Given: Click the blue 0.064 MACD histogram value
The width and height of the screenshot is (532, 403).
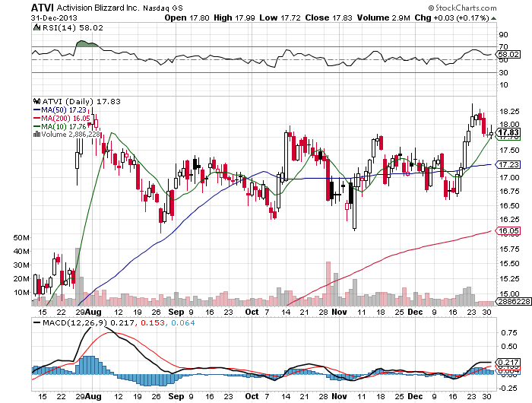Looking at the screenshot, I should click(183, 322).
